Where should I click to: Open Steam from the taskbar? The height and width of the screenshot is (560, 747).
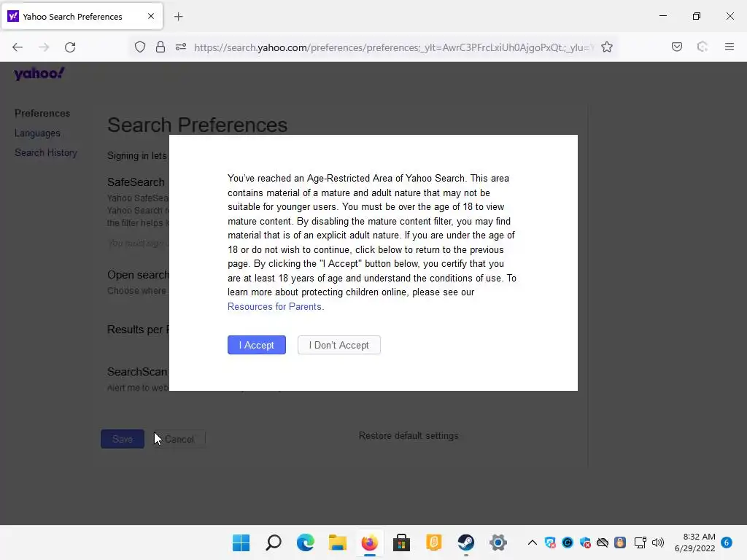[466, 542]
